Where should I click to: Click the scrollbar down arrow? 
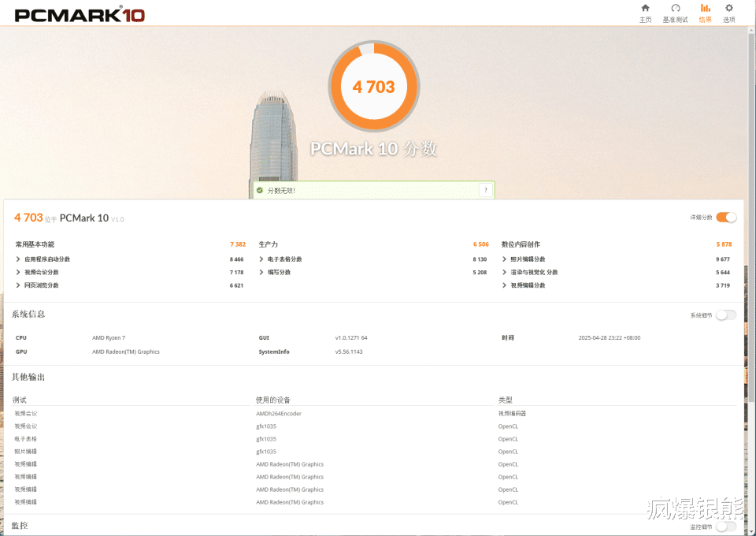click(x=751, y=531)
